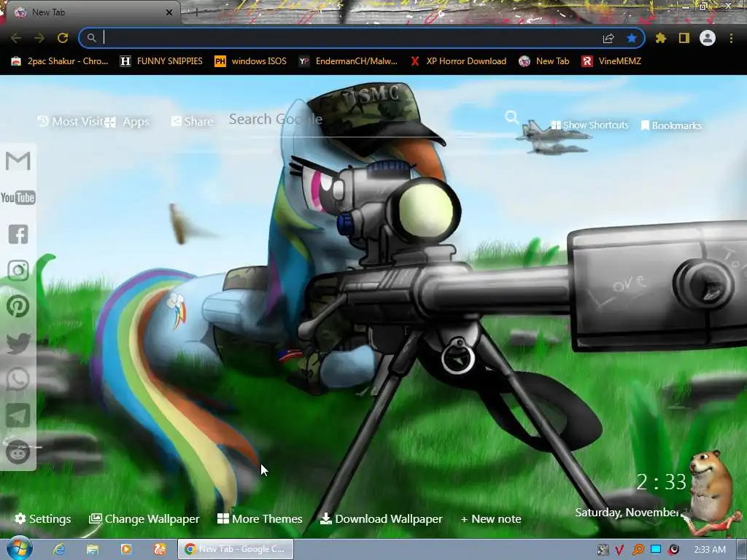Open Bookmarks on the new tab page
The image size is (747, 560).
[671, 125]
